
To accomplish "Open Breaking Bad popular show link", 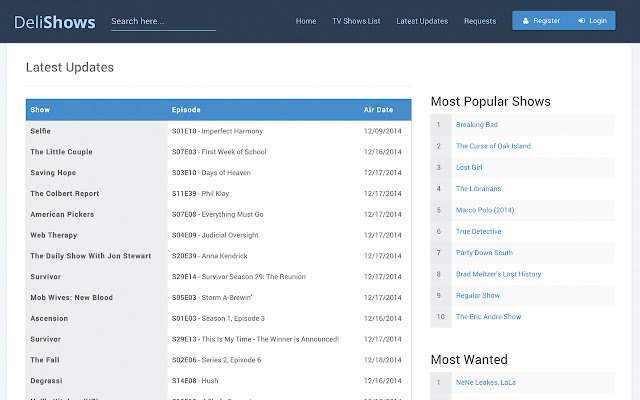I will point(477,124).
